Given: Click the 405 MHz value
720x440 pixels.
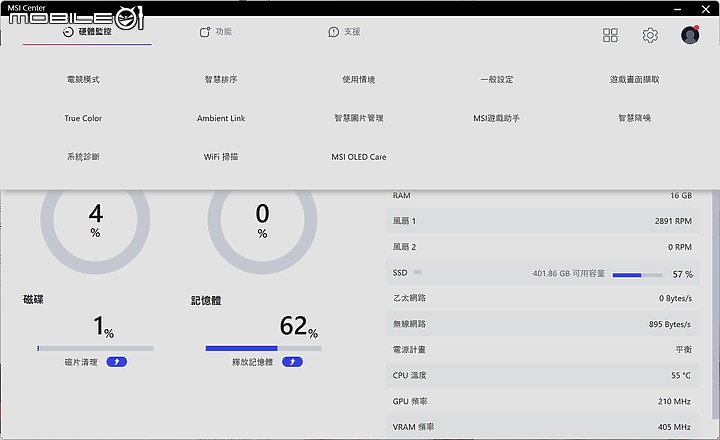Looking at the screenshot, I should (674, 427).
